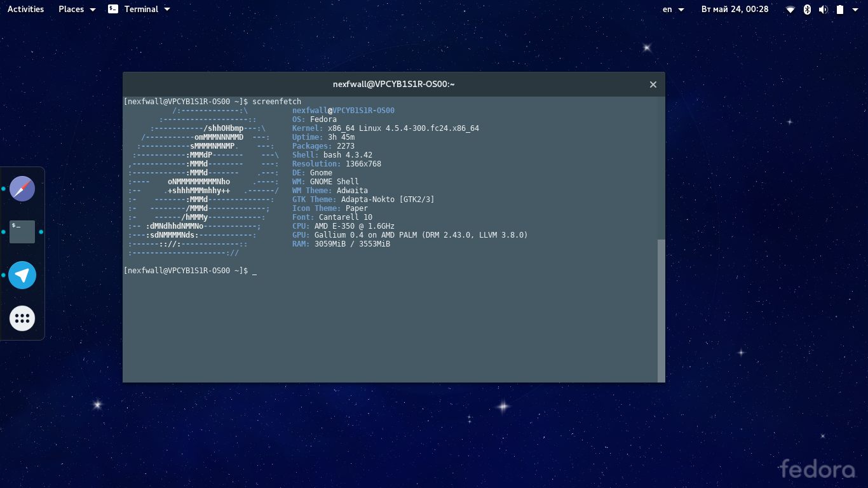Show all applications grid in the dock
Image resolution: width=868 pixels, height=488 pixels.
pyautogui.click(x=22, y=318)
